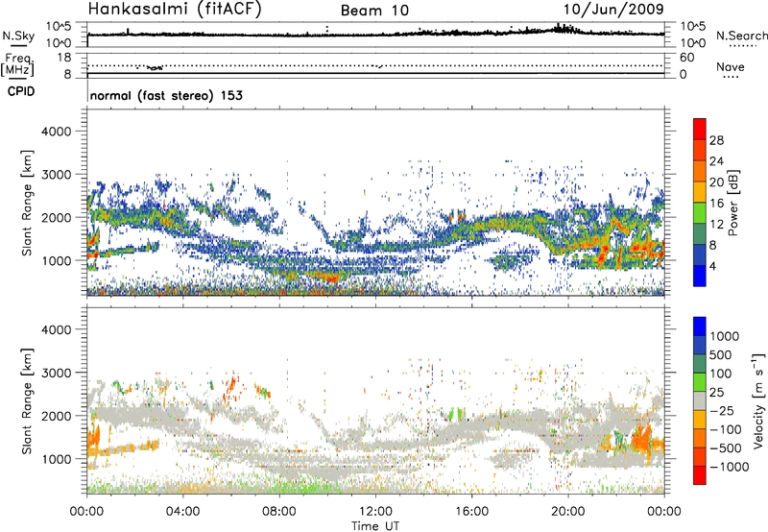Click the '60' Nave axis tick
The height and width of the screenshot is (532, 768).
[x=686, y=58]
